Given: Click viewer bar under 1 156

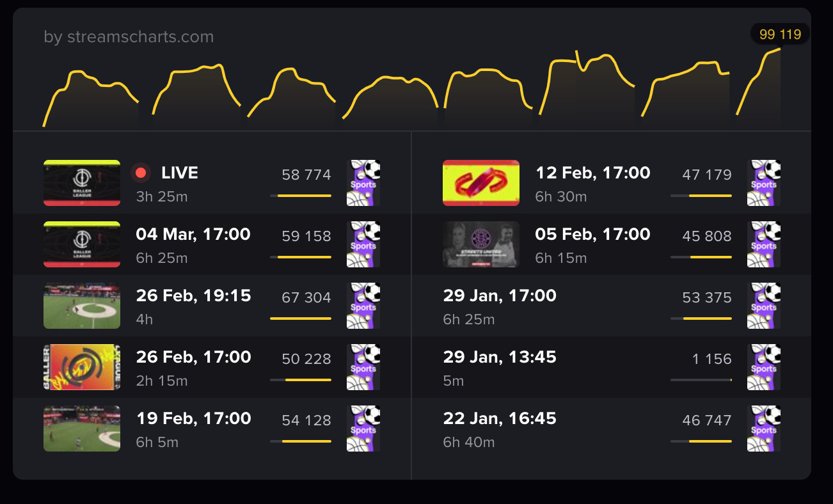Looking at the screenshot, I should (x=701, y=379).
